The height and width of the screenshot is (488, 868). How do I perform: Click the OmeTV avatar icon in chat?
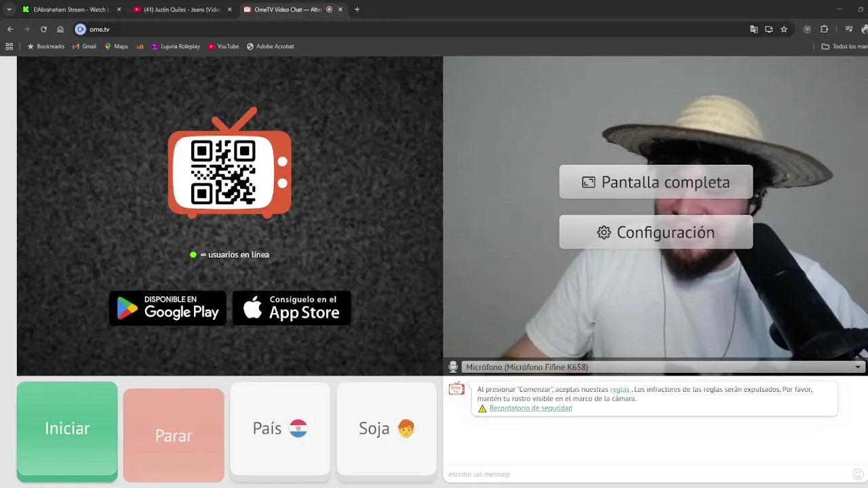click(x=456, y=389)
